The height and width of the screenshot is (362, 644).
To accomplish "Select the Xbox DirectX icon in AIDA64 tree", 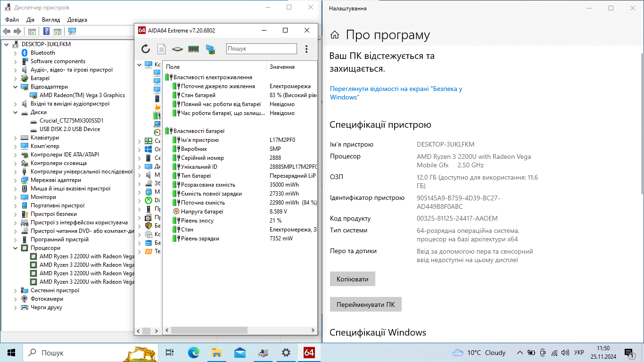I will click(x=149, y=200).
